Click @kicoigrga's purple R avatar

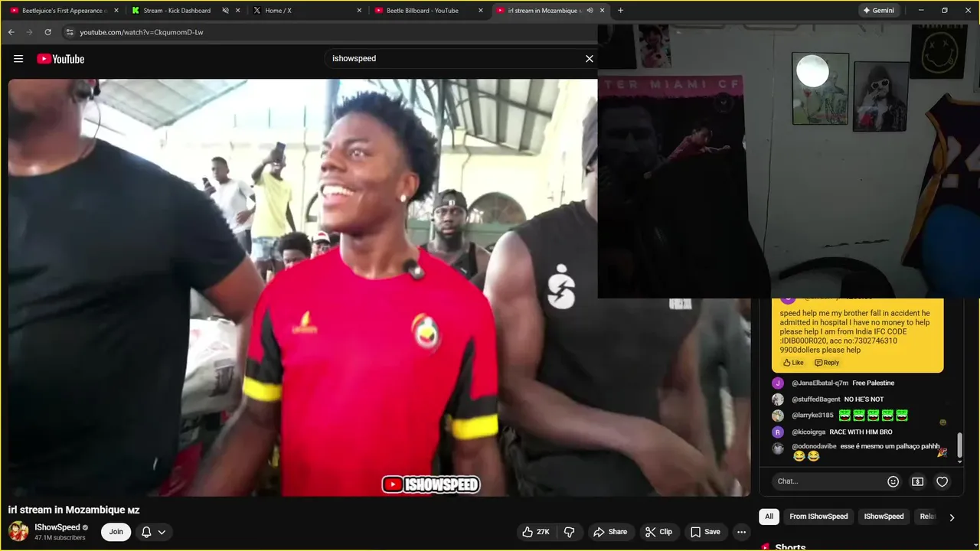[x=778, y=432]
